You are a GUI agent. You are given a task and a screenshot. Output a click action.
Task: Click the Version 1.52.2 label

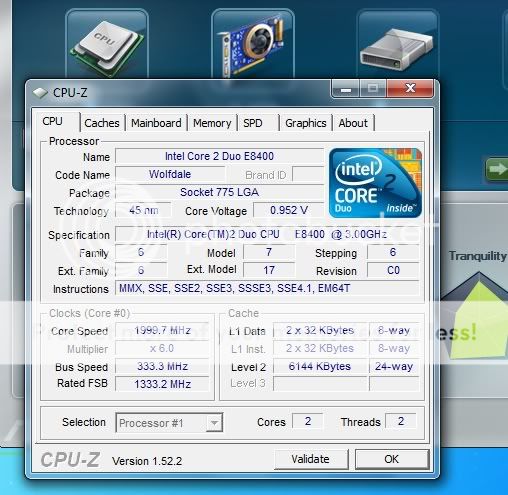coord(147,461)
